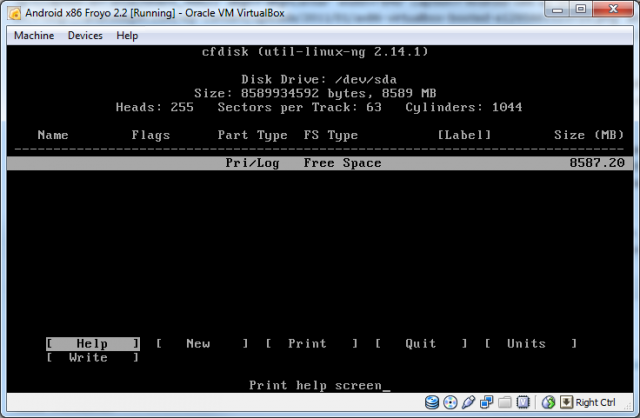Click the VirtualBox title bar app icon
Image resolution: width=640 pixels, height=418 pixels.
coord(15,13)
